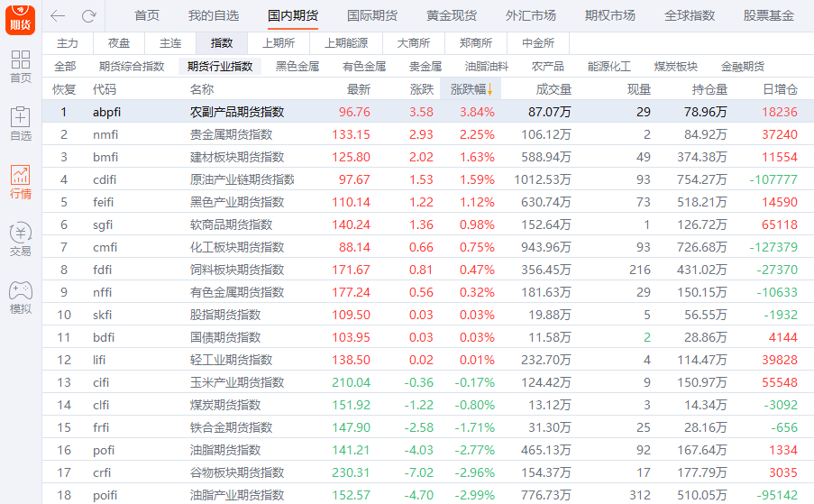Filter by 油脂油料 category
Image resolution: width=814 pixels, height=504 pixels.
pyautogui.click(x=487, y=67)
